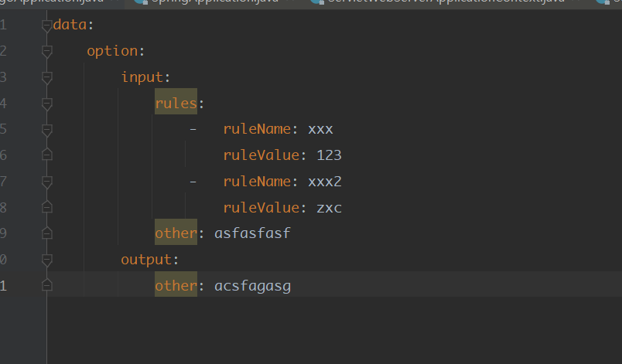Click the ruleValue key of value zxc
Screen dimensions: 622x364
tap(261, 208)
